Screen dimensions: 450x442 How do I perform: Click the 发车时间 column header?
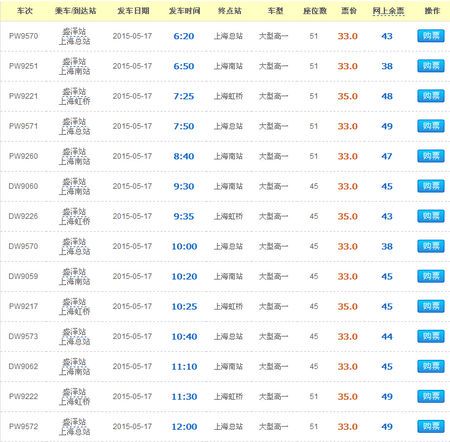point(184,11)
